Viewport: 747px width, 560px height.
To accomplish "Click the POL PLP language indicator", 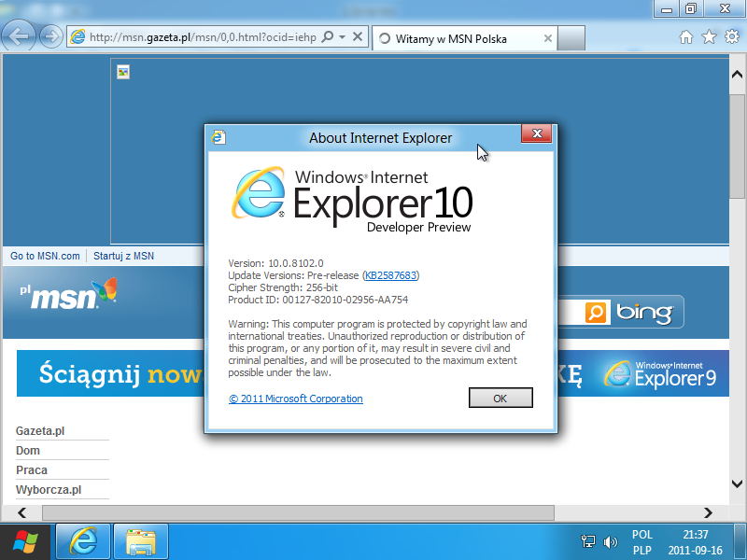I will coord(641,542).
